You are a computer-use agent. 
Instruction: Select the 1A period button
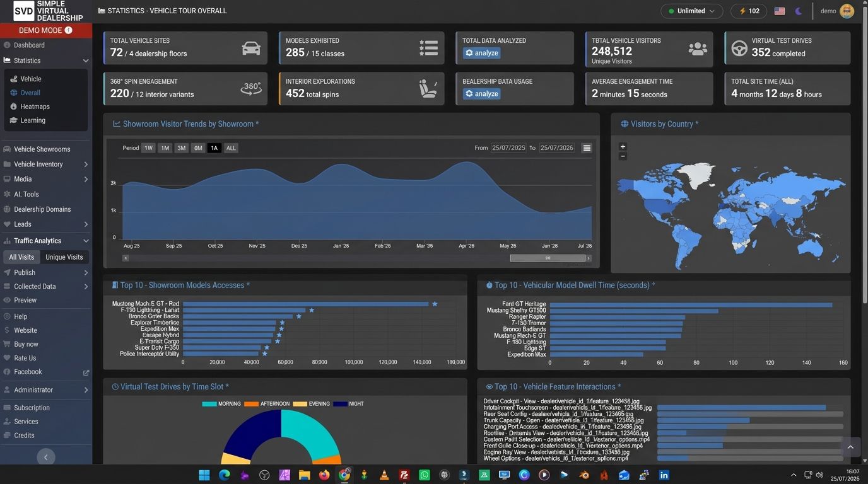click(214, 148)
